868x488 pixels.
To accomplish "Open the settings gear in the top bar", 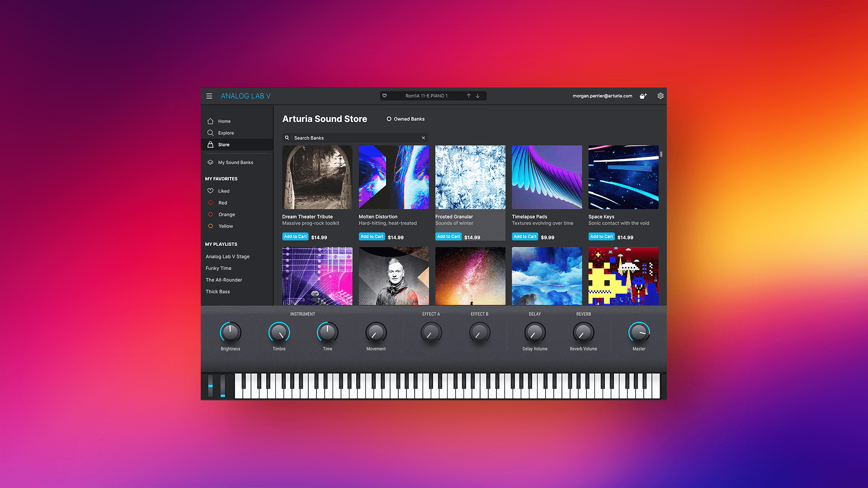I will (x=660, y=96).
